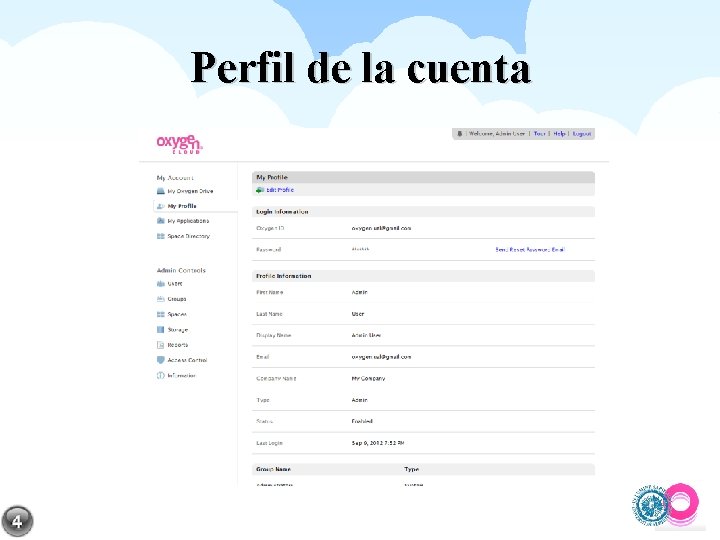Click the Edit Profile pencil icon
The height and width of the screenshot is (540, 720).
pos(260,190)
